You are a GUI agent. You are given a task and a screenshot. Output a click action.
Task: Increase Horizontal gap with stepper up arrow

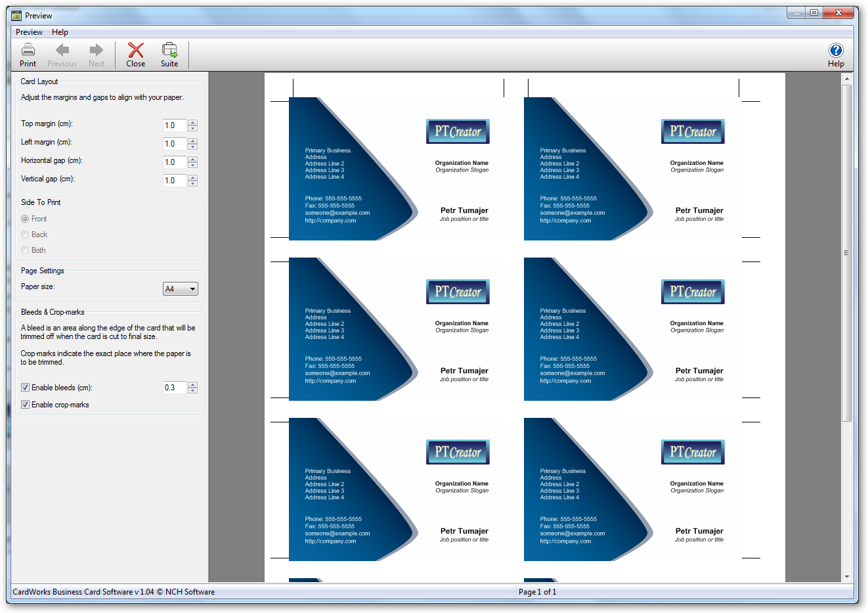[x=193, y=159]
